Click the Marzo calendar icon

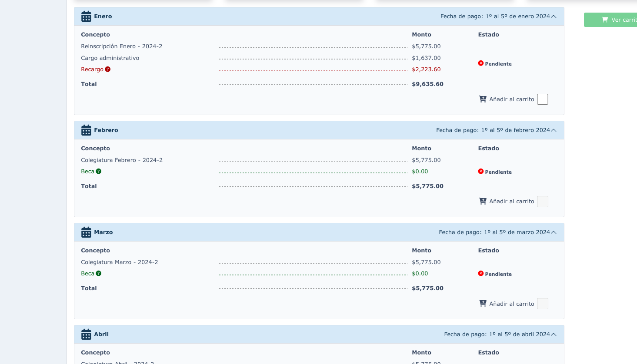(86, 232)
